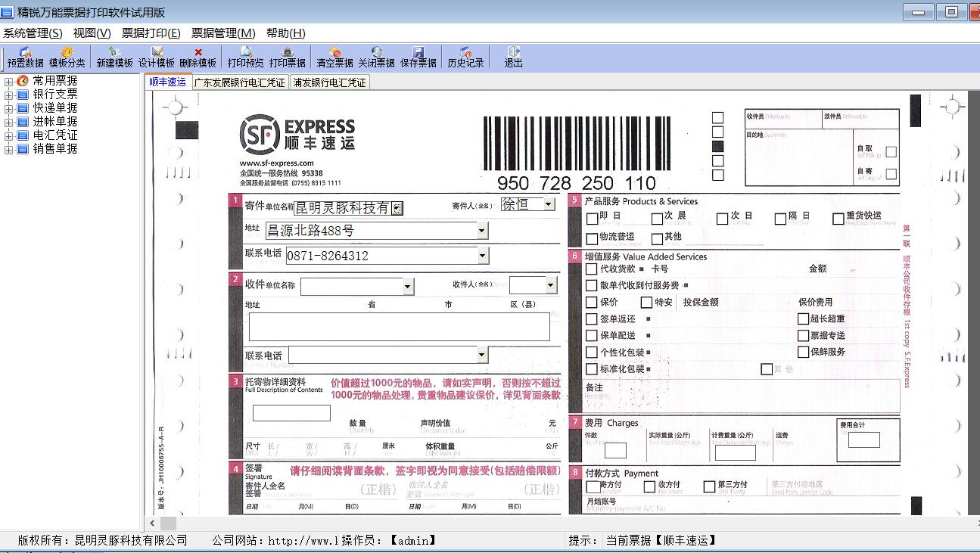
Task: Switch to the 顺丰速运 tab
Action: pos(167,82)
